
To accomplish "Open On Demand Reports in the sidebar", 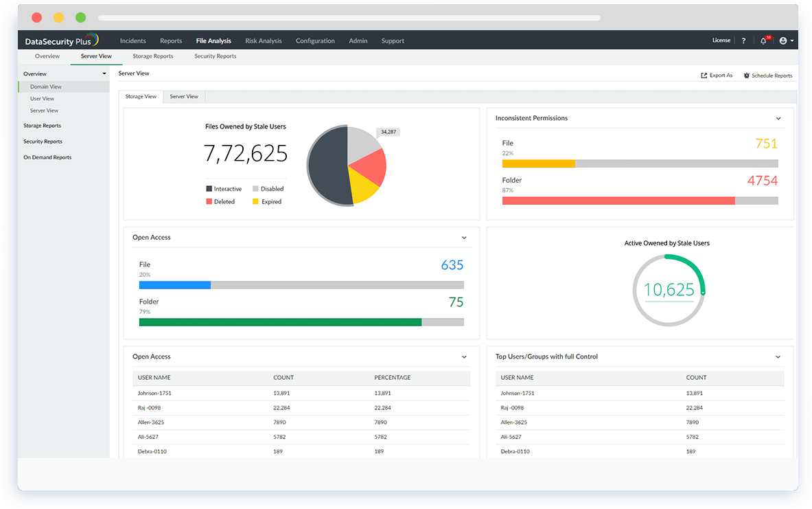I will point(47,157).
